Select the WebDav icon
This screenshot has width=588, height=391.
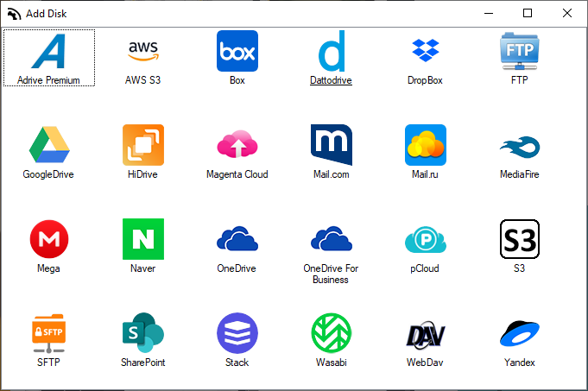425,334
